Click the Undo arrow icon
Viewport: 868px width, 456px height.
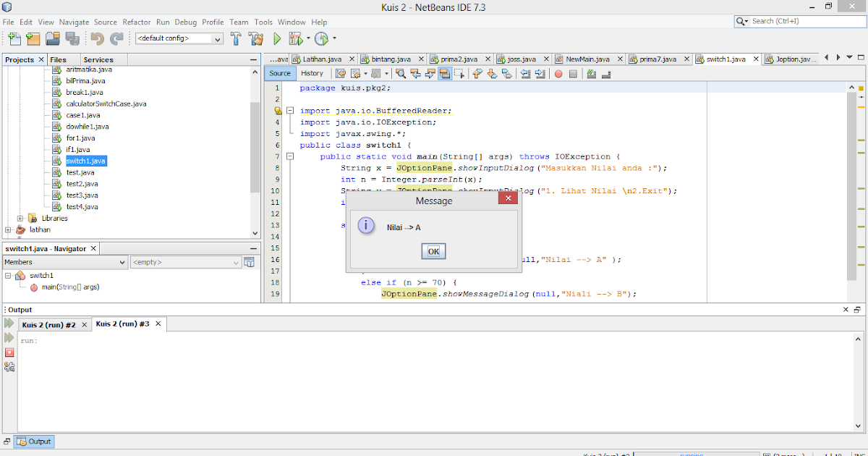point(97,38)
